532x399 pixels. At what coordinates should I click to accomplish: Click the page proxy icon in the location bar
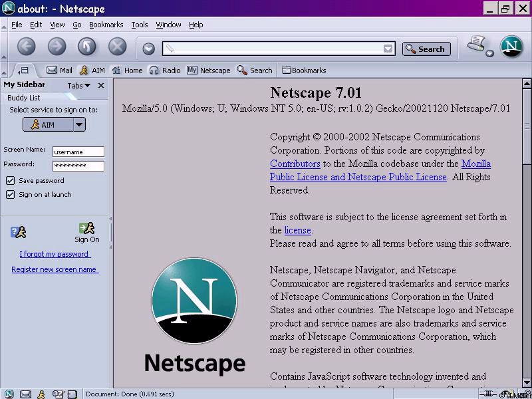coord(170,49)
